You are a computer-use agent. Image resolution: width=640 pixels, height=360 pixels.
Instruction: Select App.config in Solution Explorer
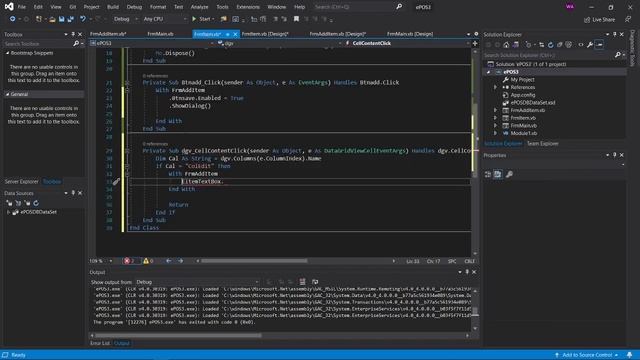point(522,95)
